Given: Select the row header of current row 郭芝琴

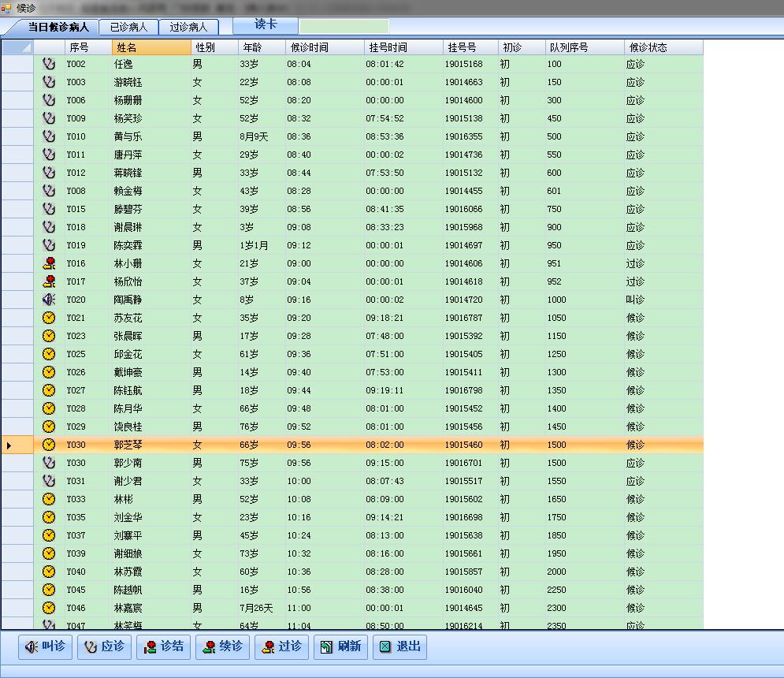Looking at the screenshot, I should point(17,445).
